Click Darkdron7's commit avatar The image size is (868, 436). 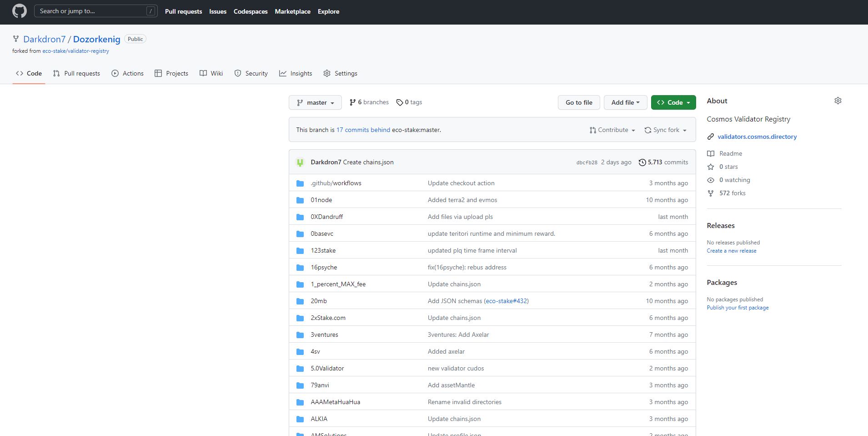point(300,162)
